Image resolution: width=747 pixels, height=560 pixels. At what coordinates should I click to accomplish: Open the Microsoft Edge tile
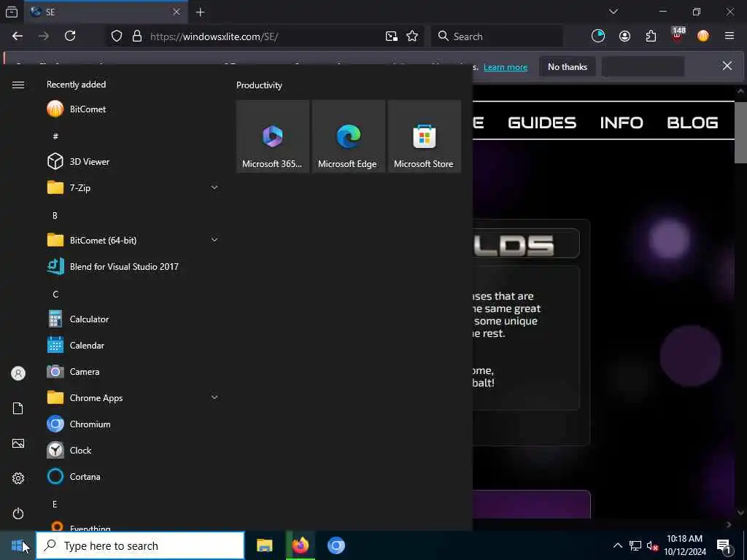coord(348,136)
